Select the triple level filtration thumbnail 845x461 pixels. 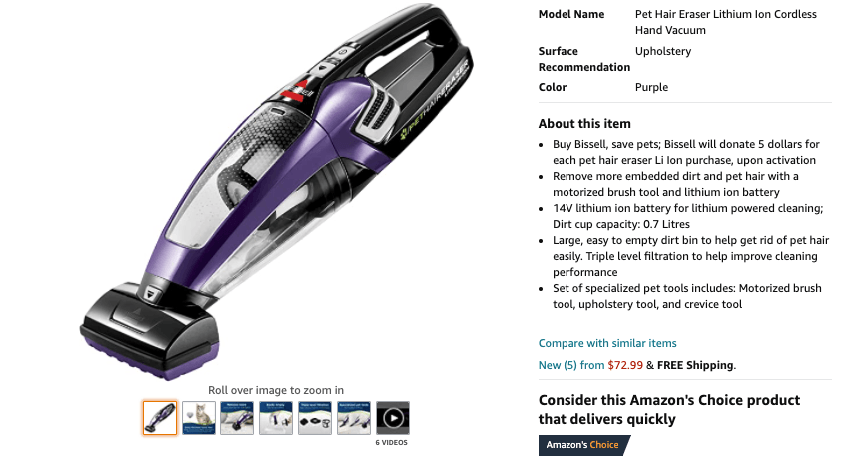point(315,418)
